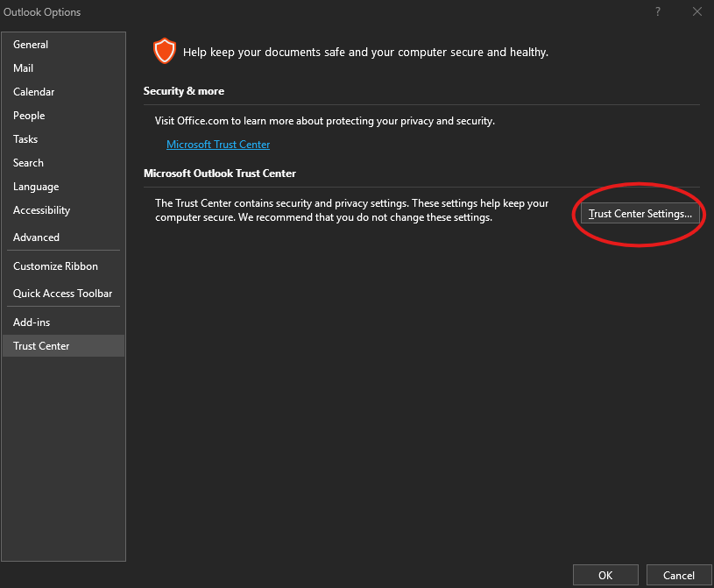The height and width of the screenshot is (588, 714).
Task: Dismiss the dialog with Cancel
Action: pyautogui.click(x=679, y=575)
